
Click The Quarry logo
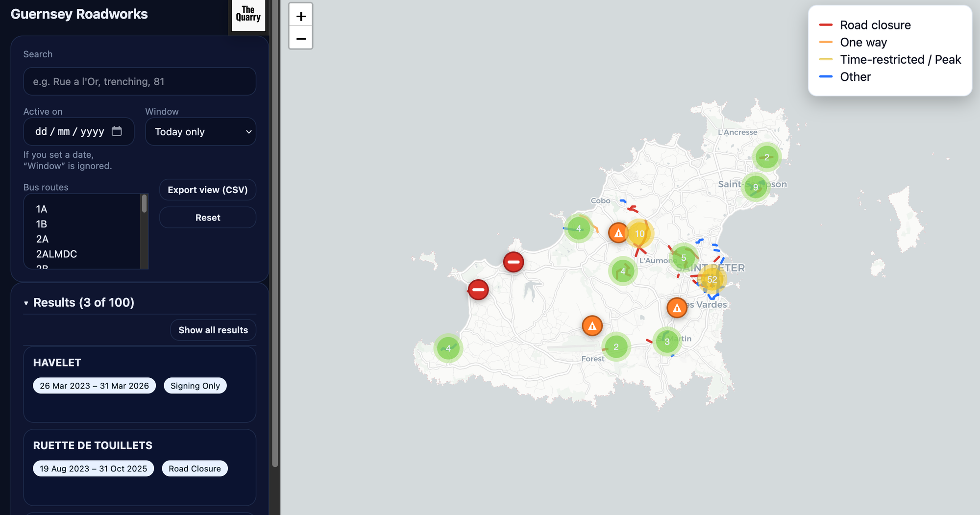coord(248,14)
